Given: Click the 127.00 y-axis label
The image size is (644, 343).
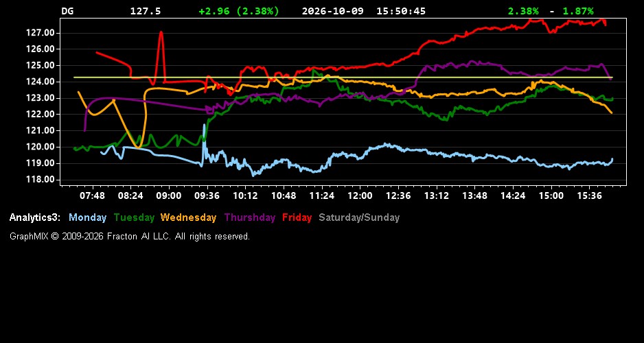Looking at the screenshot, I should click(40, 32).
